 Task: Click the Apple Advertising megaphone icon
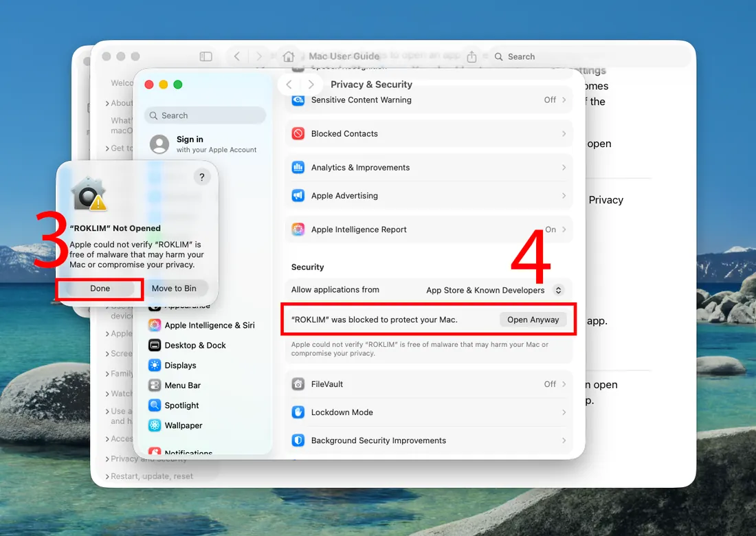[298, 196]
